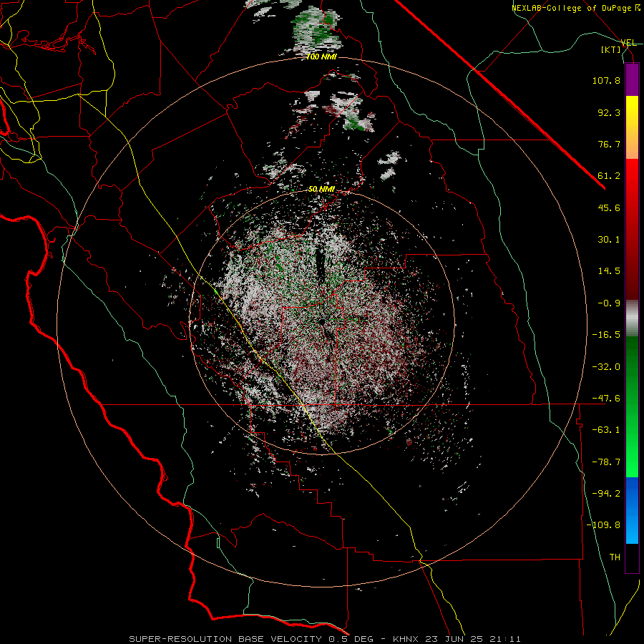
Task: Click the -94.2 velocity scale value
Action: coord(606,494)
